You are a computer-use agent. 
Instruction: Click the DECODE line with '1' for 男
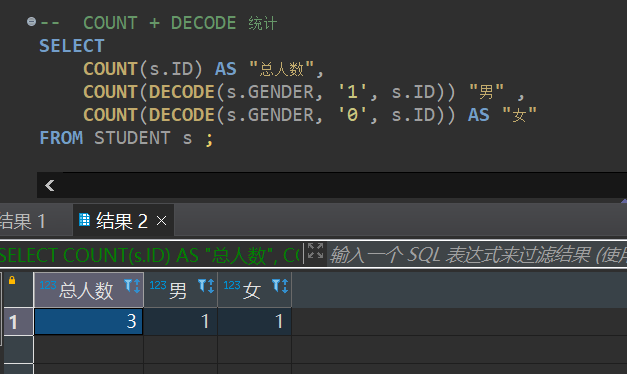point(304,92)
